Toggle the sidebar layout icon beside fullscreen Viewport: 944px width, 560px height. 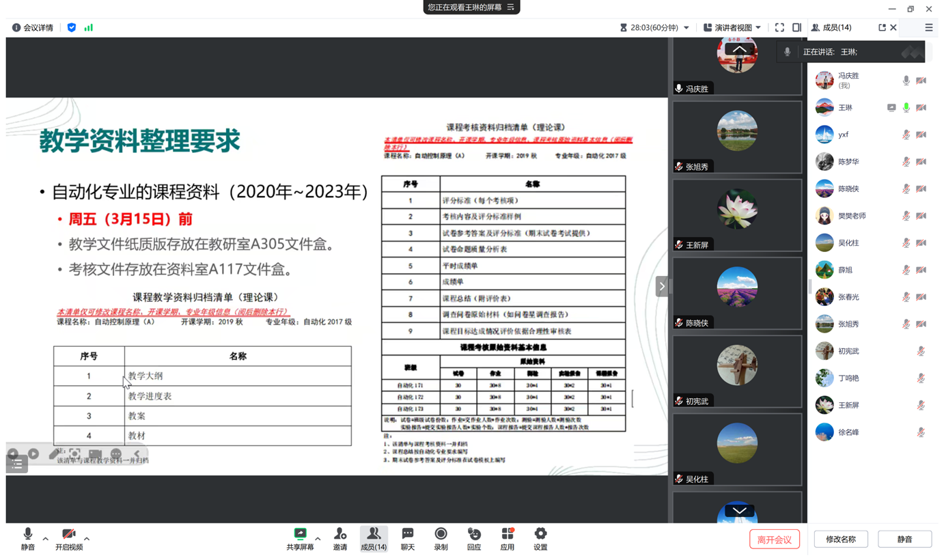coord(796,27)
